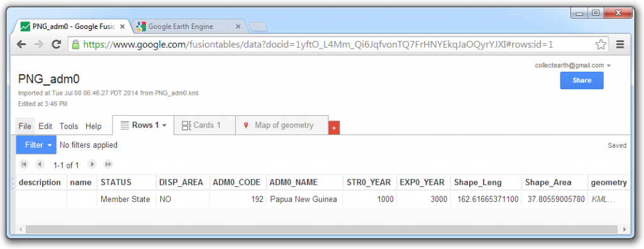Bookmark this page with the star icon
Viewport: 644px width, 249px height.
click(601, 45)
